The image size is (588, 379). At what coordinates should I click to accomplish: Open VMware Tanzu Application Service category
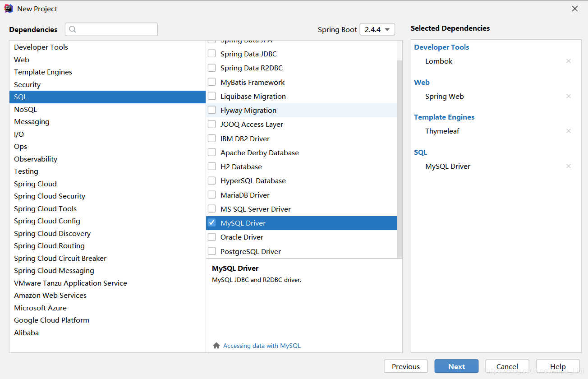tap(107, 283)
